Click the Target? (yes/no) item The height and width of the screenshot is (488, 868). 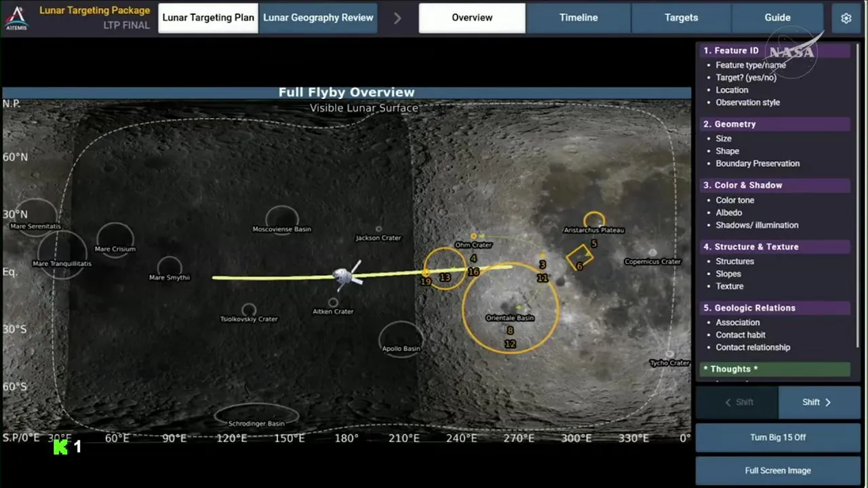point(746,77)
